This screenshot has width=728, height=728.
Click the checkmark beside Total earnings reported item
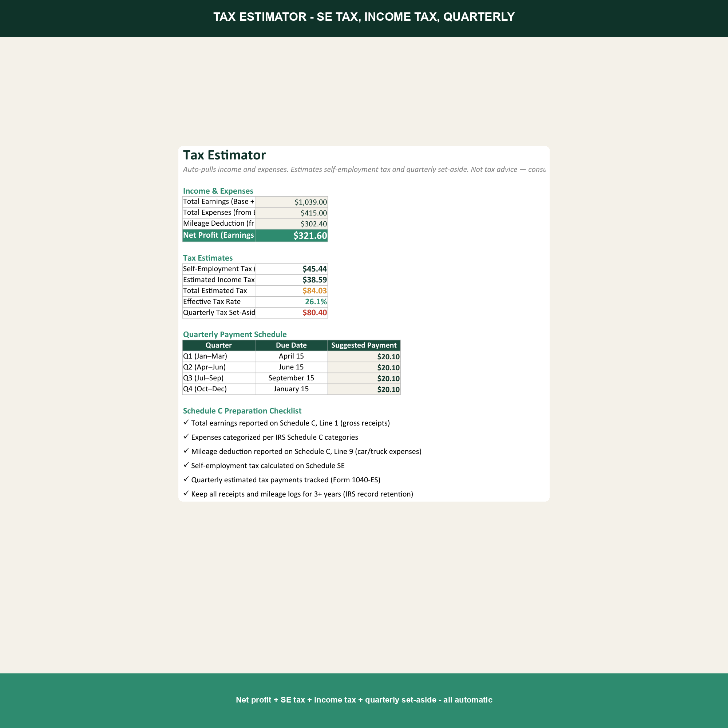click(186, 422)
